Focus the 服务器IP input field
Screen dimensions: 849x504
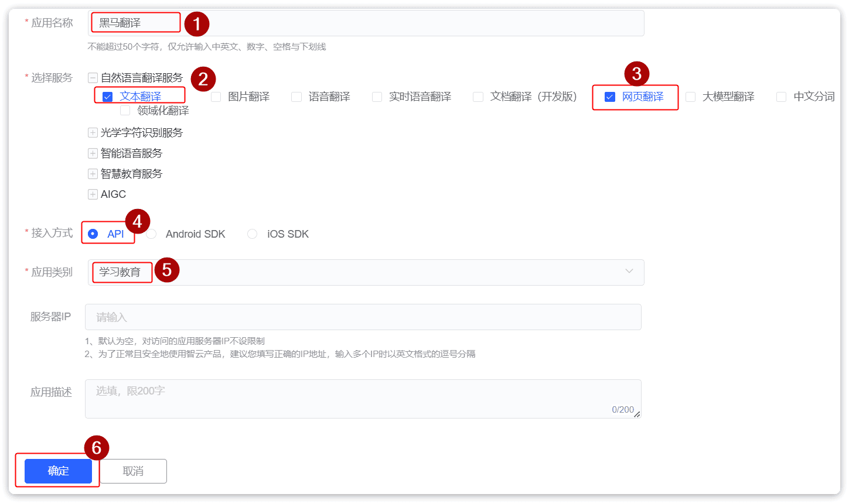(x=363, y=317)
